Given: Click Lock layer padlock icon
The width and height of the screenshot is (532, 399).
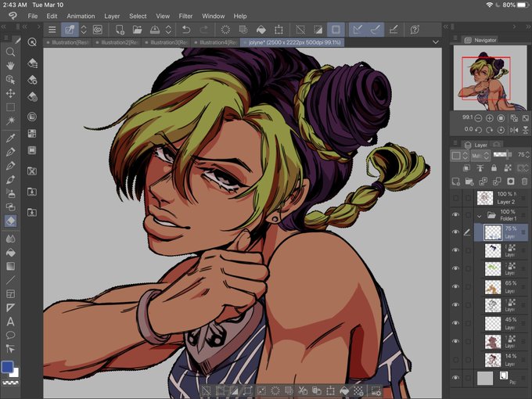Looking at the screenshot, I should pos(494,168).
